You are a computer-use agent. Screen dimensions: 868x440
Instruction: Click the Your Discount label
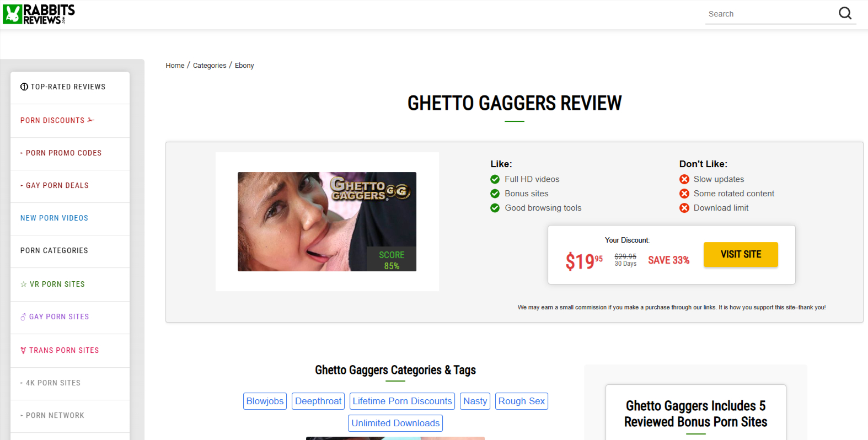pyautogui.click(x=627, y=240)
